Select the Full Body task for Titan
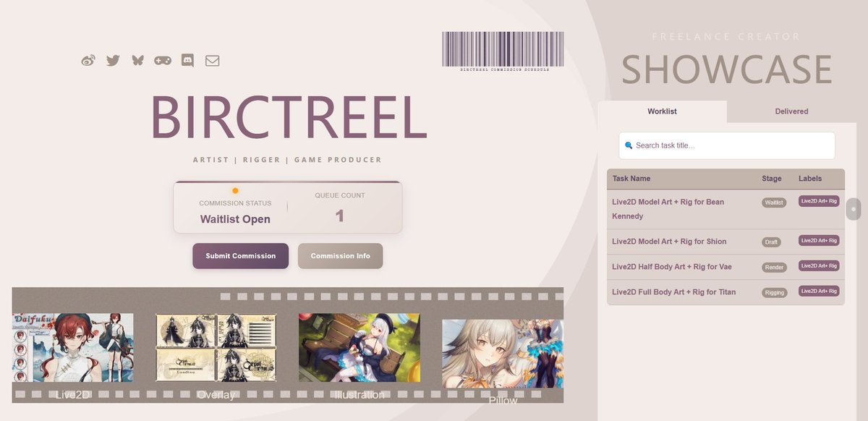 pyautogui.click(x=726, y=292)
